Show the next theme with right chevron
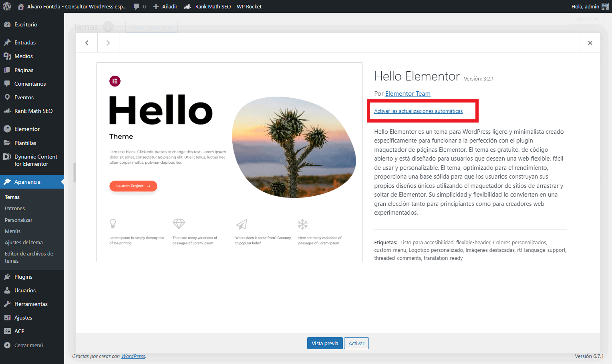Screen dimensions: 612x364 click(108, 43)
